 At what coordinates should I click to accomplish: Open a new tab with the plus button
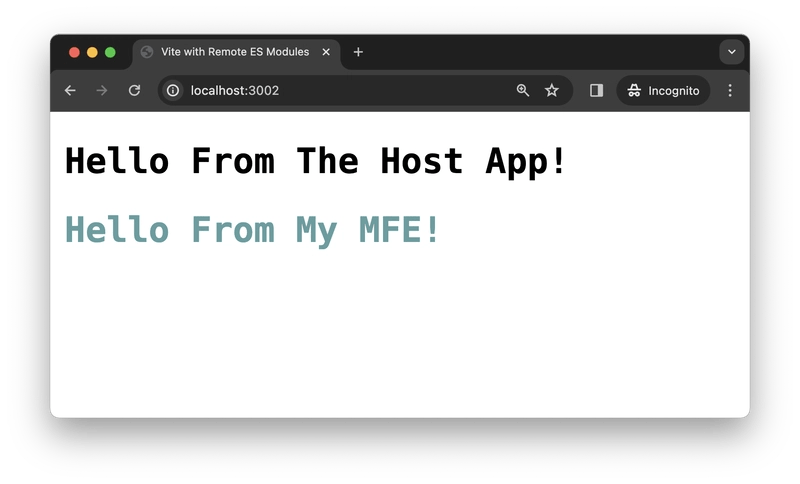click(358, 52)
